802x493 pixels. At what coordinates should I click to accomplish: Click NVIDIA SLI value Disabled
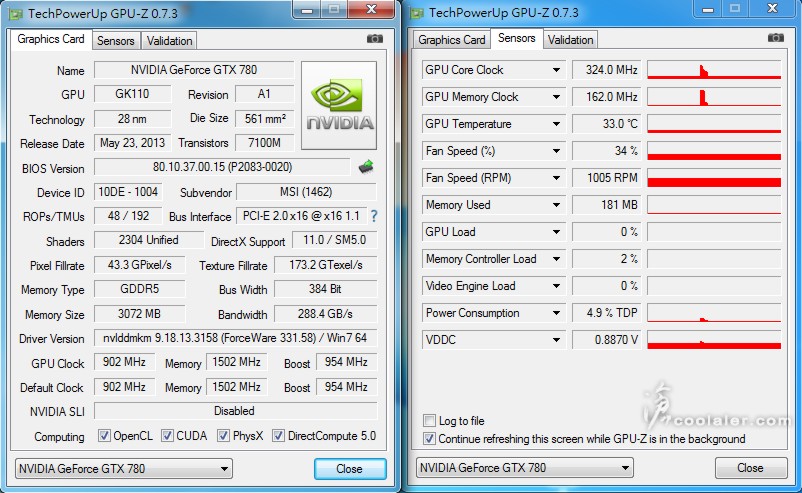(x=235, y=411)
